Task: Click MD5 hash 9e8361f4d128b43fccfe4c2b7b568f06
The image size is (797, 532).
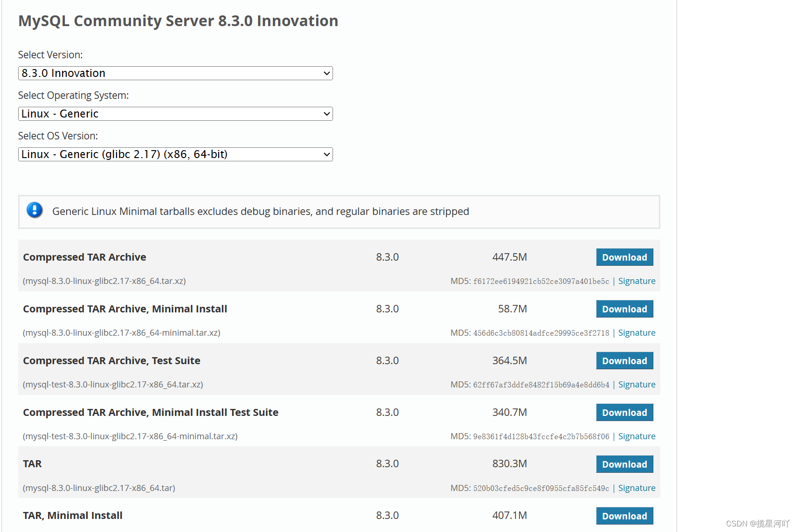Action: (x=541, y=436)
